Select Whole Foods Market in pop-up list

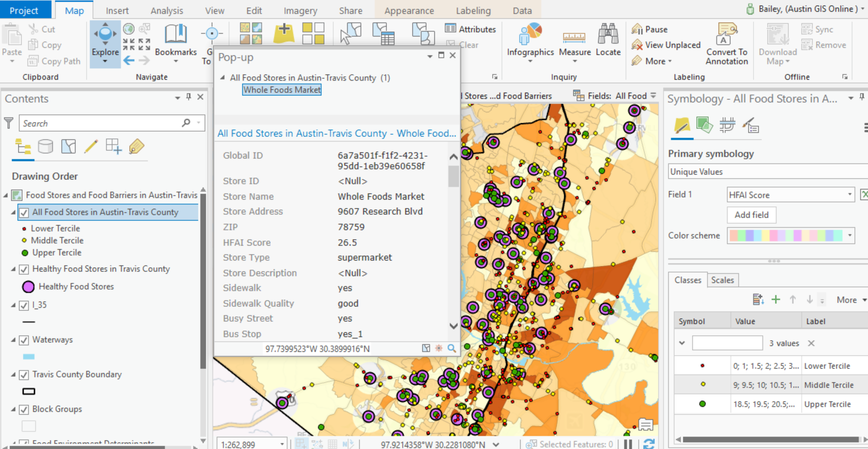(282, 90)
